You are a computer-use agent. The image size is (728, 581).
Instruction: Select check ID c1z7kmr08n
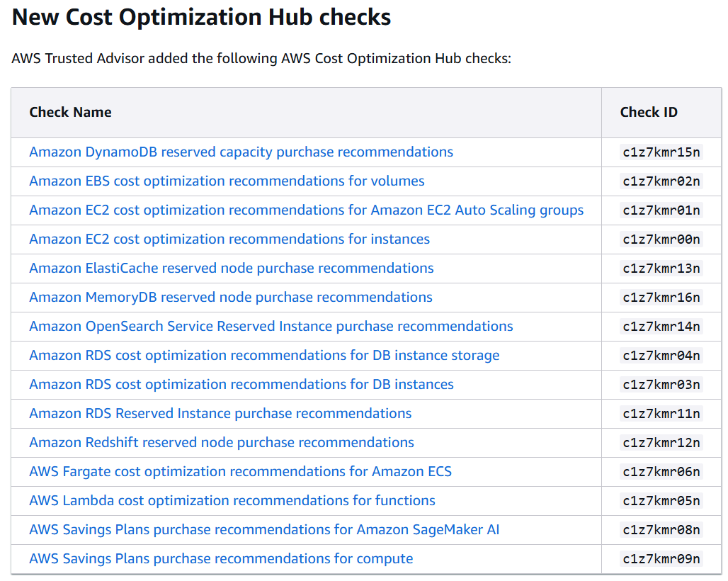coord(661,530)
